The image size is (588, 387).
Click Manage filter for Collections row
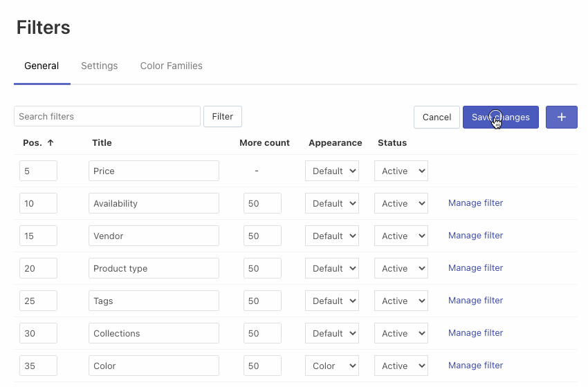[x=475, y=333]
